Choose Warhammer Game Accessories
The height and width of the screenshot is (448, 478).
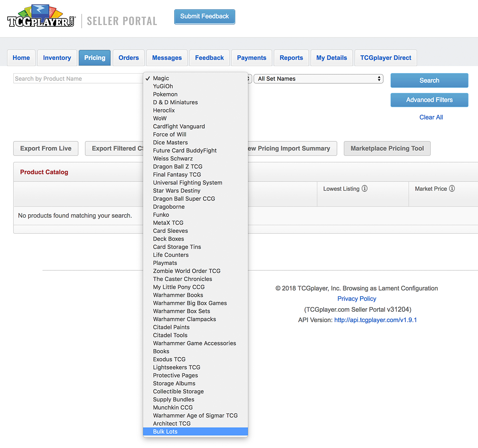196,343
